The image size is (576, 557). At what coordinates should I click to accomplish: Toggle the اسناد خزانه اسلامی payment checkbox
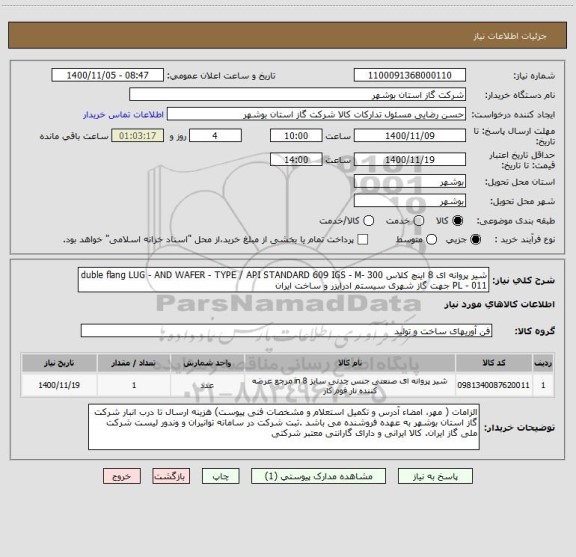pos(363,240)
